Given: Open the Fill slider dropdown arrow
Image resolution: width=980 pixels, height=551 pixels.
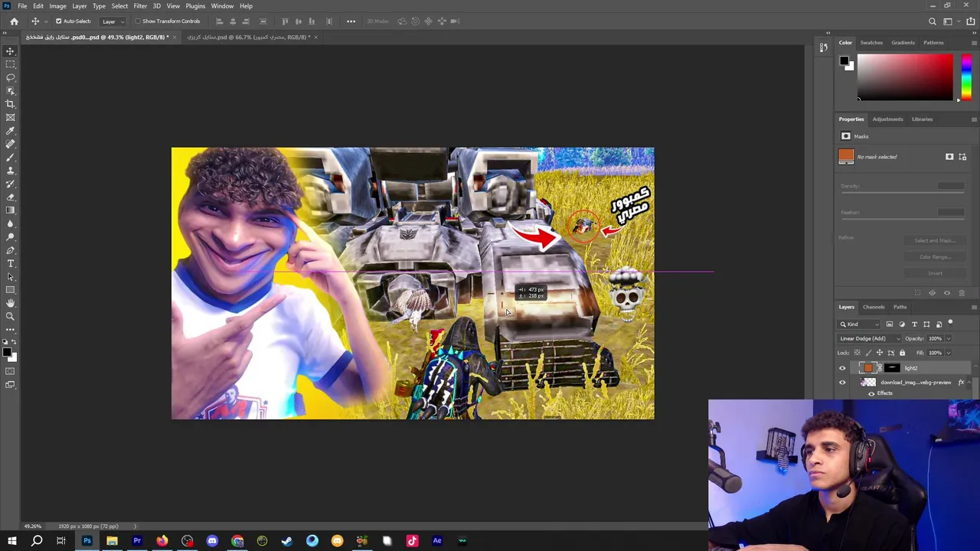Looking at the screenshot, I should click(x=949, y=353).
